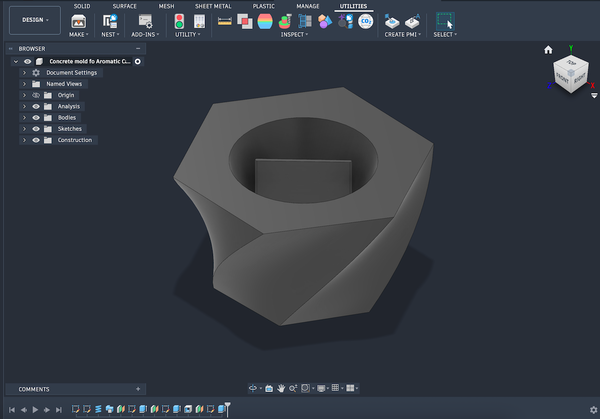Open the NEST dropdown menu
Screen dimensions: 600x419
[110, 34]
